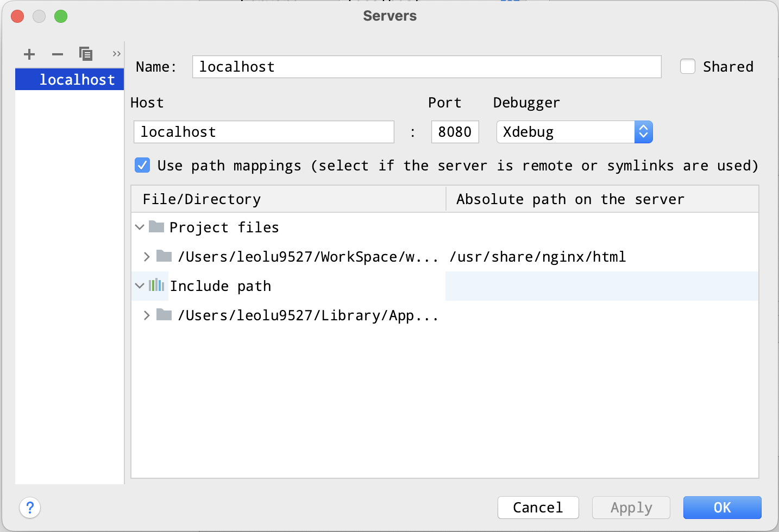This screenshot has height=532, width=779.
Task: Click the Project files folder icon
Action: coord(156,227)
